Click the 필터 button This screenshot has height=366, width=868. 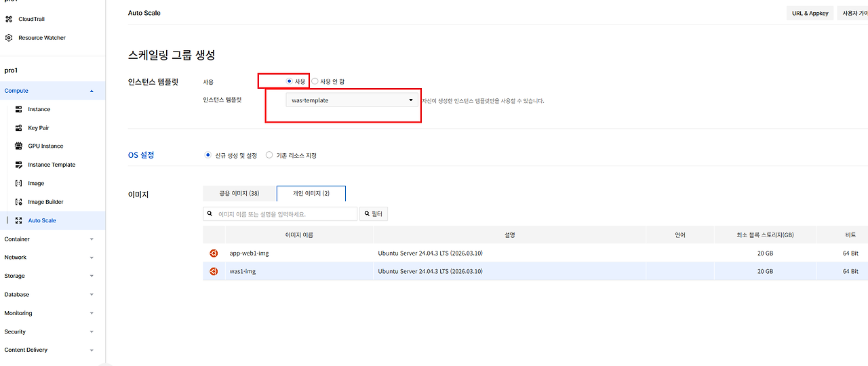pos(374,214)
